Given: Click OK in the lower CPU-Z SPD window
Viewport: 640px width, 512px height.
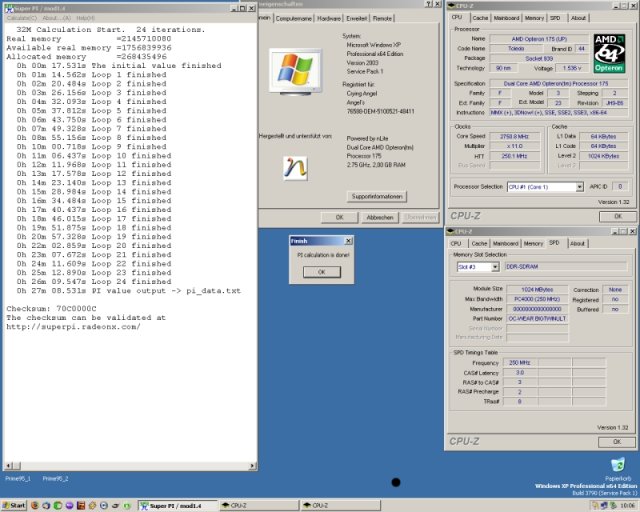Looking at the screenshot, I should pyautogui.click(x=617, y=442).
